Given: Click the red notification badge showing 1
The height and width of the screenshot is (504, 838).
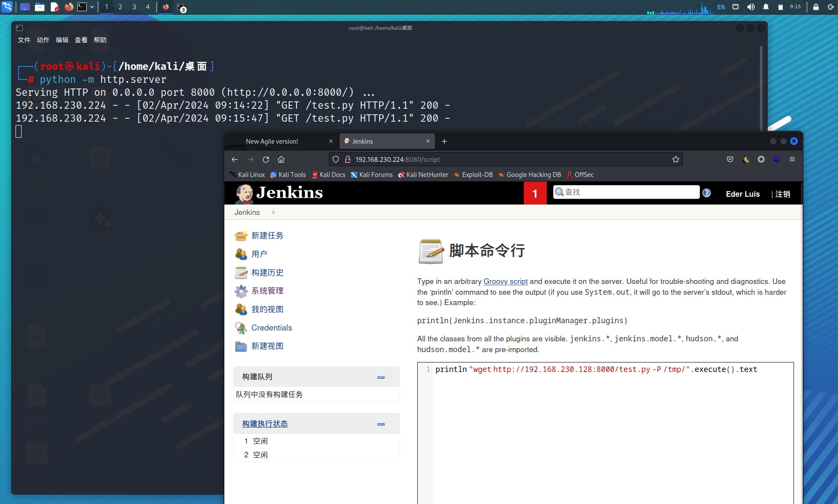Looking at the screenshot, I should point(535,193).
